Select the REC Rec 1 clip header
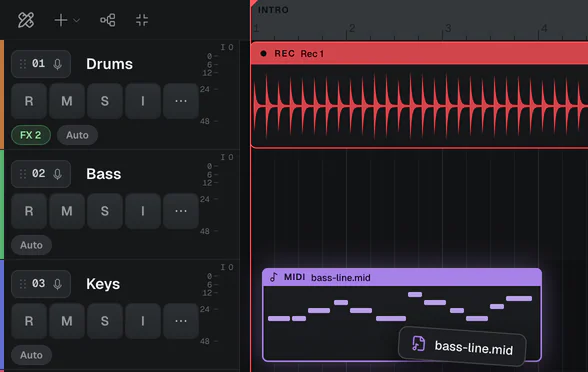This screenshot has height=372, width=588. (419, 54)
